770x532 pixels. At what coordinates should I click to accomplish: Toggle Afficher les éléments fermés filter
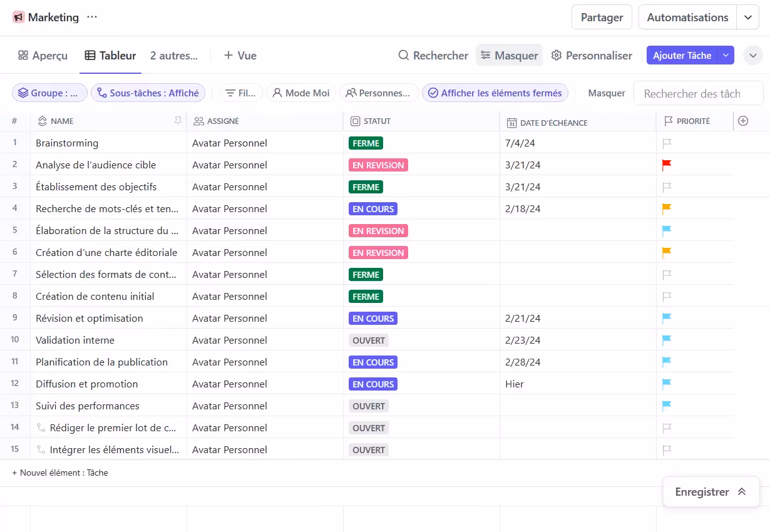tap(495, 93)
